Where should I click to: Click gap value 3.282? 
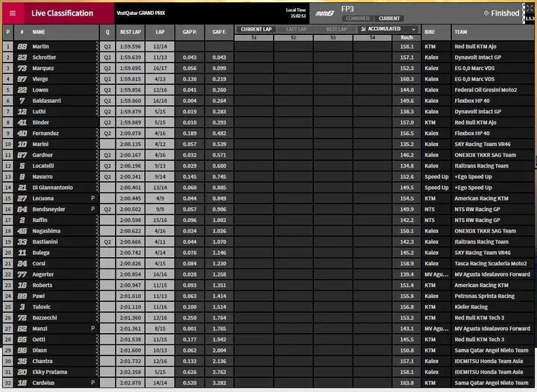[x=219, y=383]
